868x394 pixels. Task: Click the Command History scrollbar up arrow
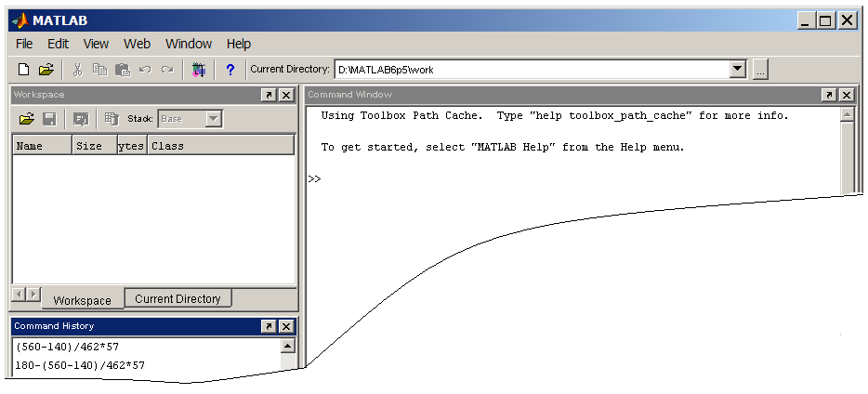[287, 347]
